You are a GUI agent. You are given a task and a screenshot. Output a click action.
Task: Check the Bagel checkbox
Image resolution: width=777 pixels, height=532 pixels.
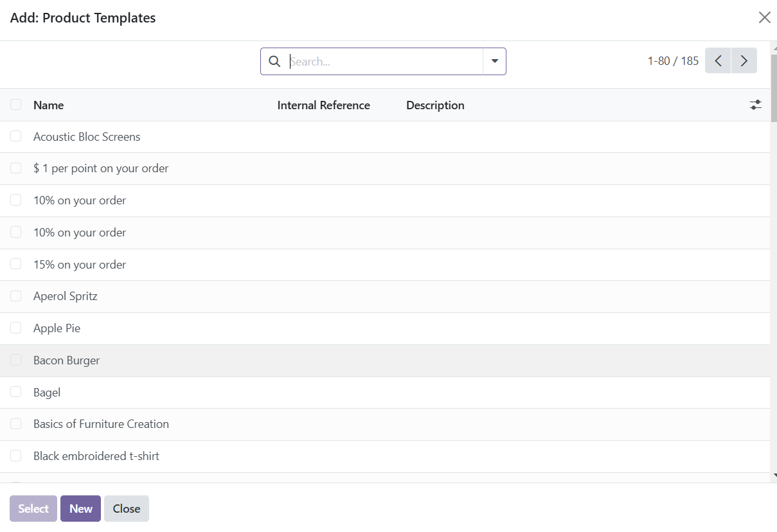coord(16,392)
